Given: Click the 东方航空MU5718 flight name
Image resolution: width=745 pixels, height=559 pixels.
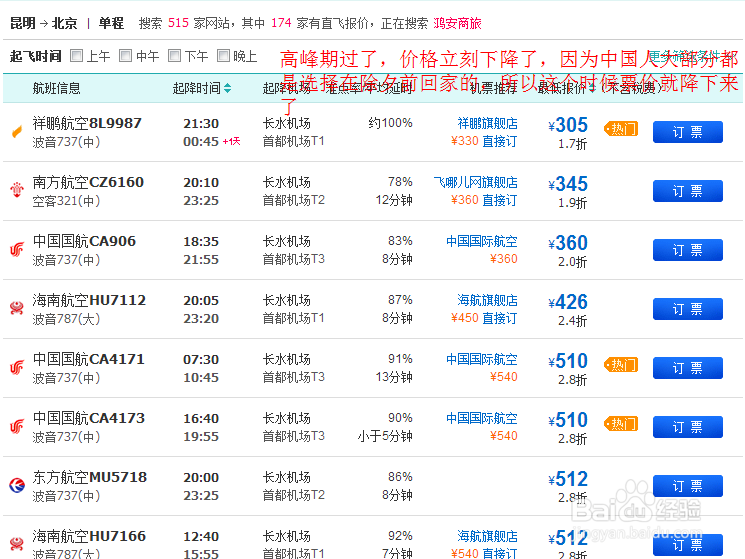Looking at the screenshot, I should [x=89, y=477].
